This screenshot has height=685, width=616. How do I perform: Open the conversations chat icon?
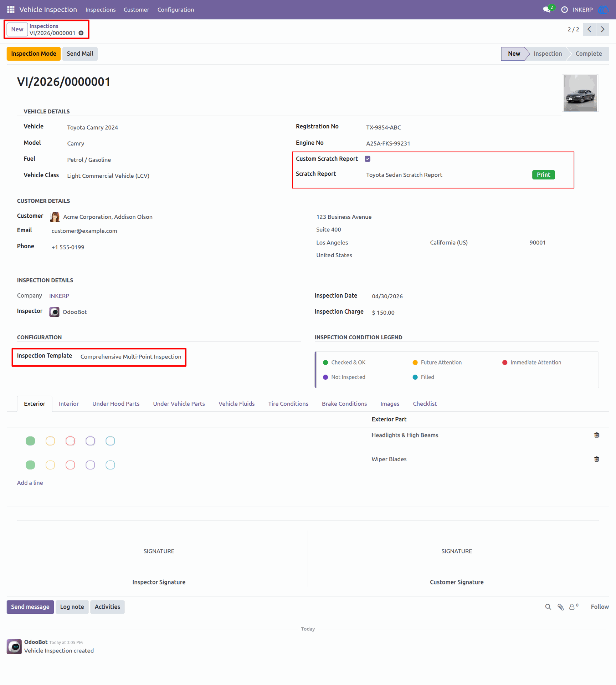(547, 10)
